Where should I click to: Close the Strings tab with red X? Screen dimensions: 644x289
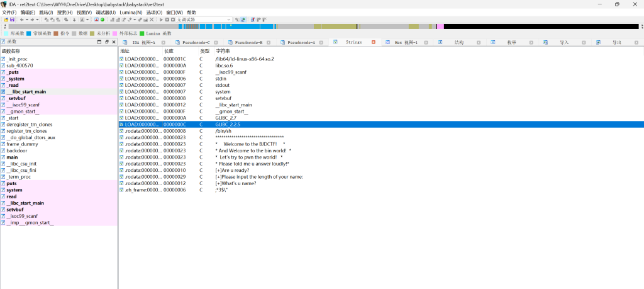pyautogui.click(x=373, y=42)
